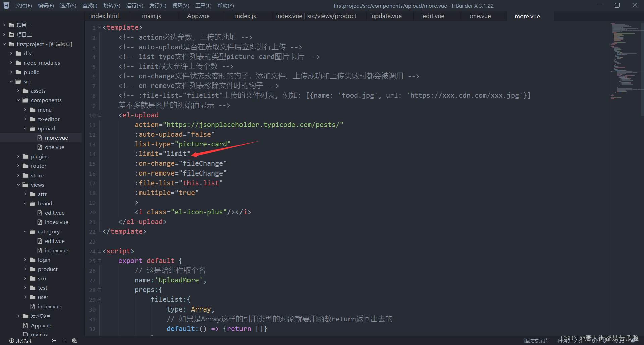Click the product folder icon
644x345 pixels.
[33, 269]
